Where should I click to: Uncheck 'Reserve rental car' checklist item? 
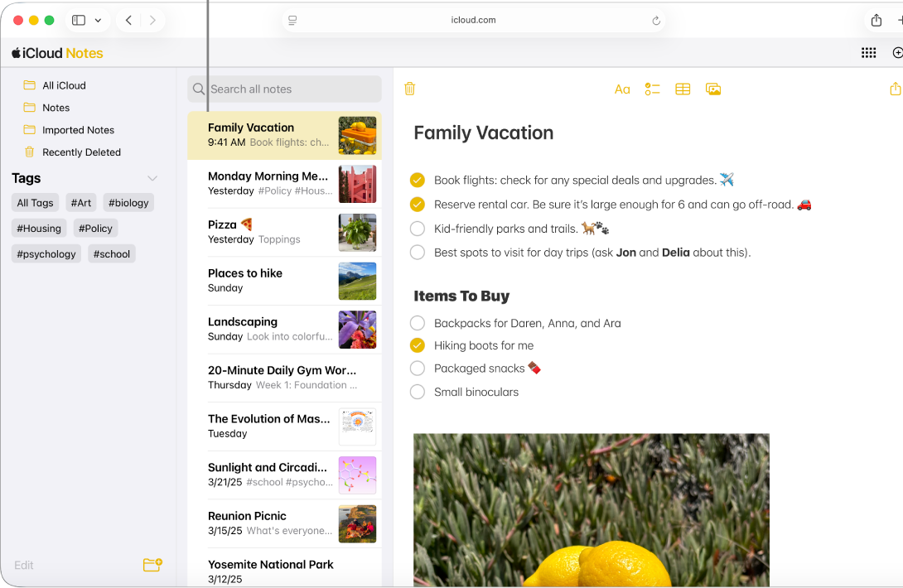[418, 205]
